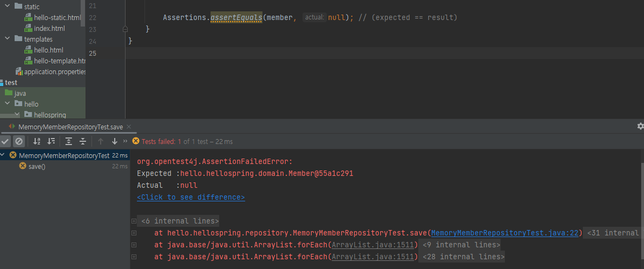The image size is (644, 269).
Task: Open hello-static.html in project tree
Action: [57, 18]
